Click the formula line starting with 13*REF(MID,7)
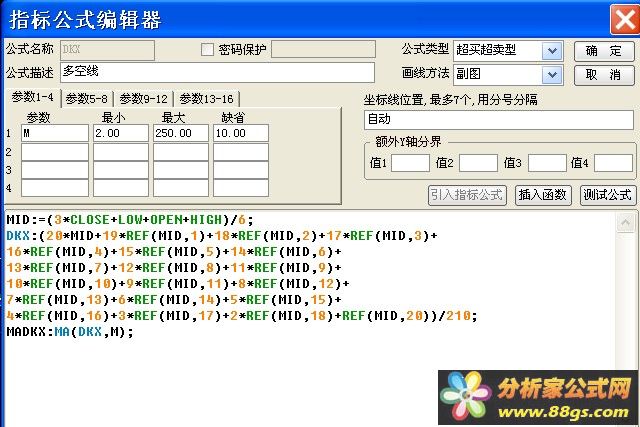 [x=174, y=268]
